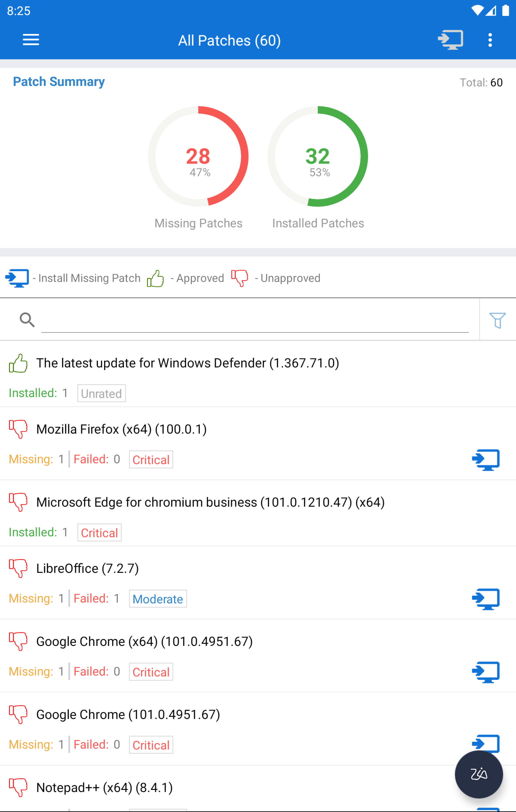Toggle approval thumb for Windows Defender update

click(x=18, y=363)
